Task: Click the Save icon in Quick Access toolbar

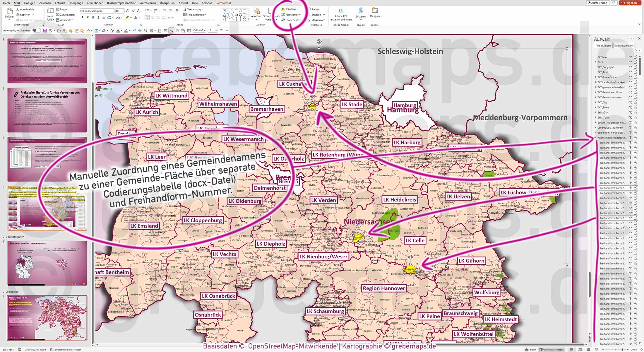Action: (45, 30)
